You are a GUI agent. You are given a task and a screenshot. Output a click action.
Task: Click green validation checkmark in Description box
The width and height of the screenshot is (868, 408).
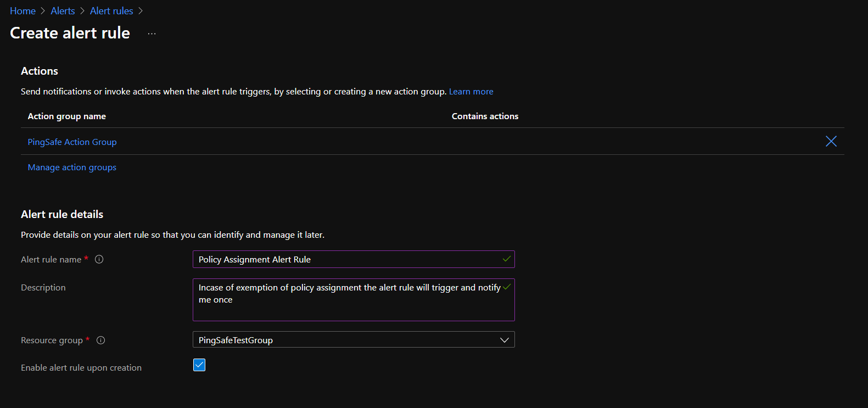(x=506, y=287)
